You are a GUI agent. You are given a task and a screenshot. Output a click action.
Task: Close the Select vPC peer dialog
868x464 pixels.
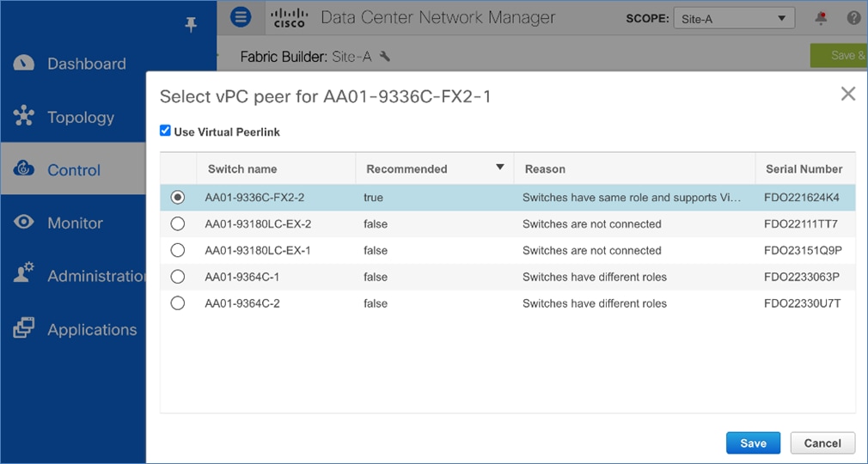click(x=848, y=94)
